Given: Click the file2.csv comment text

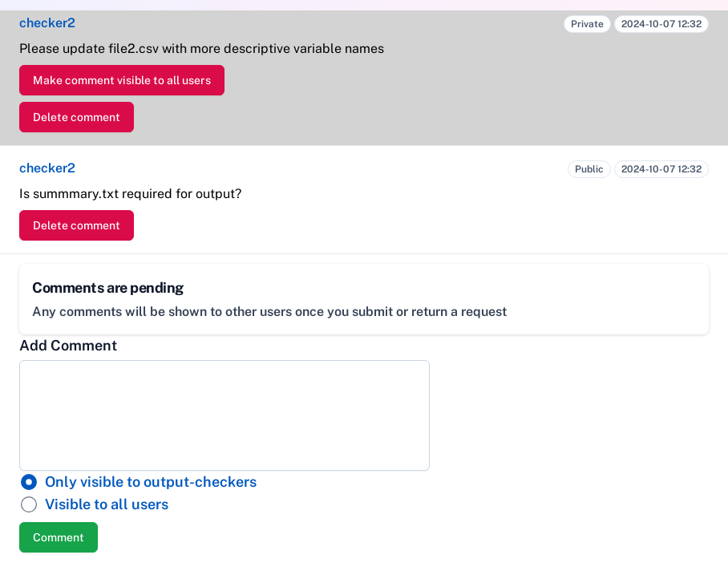Looking at the screenshot, I should [x=201, y=49].
